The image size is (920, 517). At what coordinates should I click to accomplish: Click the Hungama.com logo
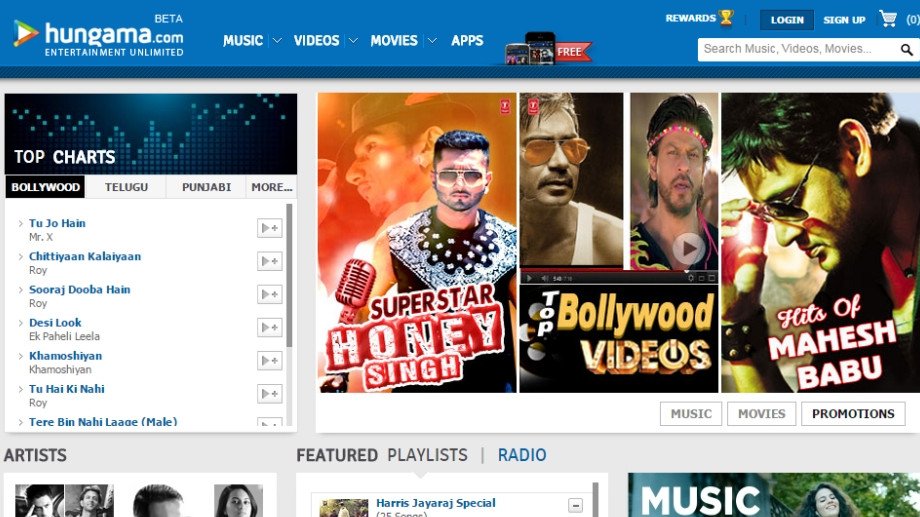(x=99, y=35)
